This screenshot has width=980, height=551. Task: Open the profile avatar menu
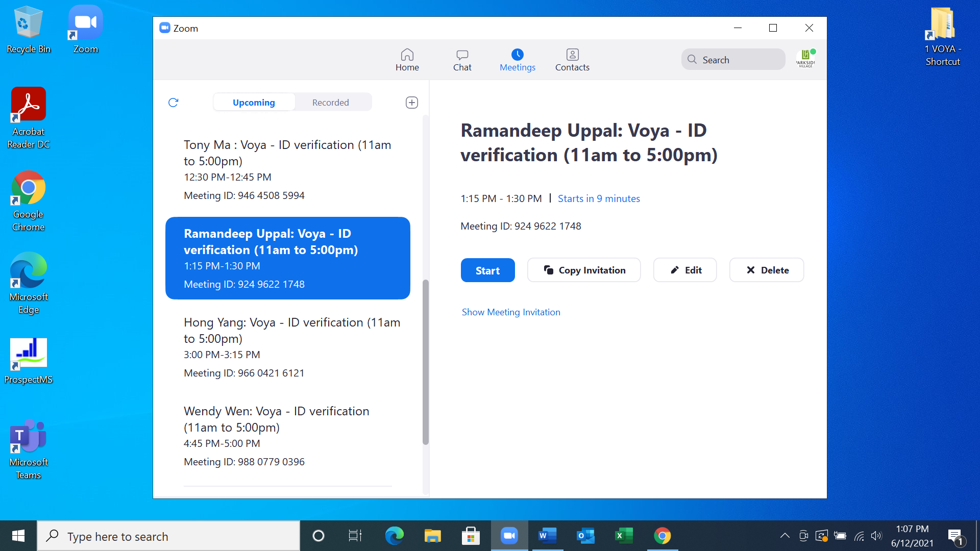click(806, 59)
